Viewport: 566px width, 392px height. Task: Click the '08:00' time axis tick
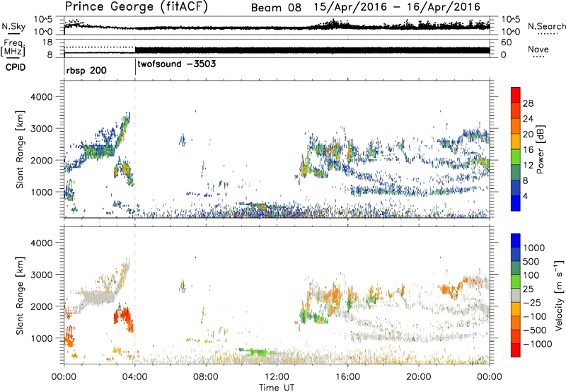(206, 377)
